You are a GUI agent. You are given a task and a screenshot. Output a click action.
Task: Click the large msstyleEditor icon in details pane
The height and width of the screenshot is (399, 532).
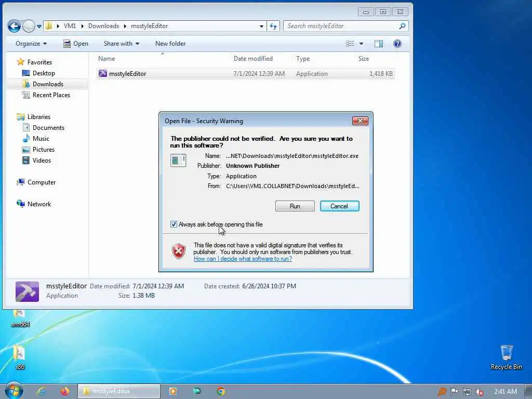27,291
